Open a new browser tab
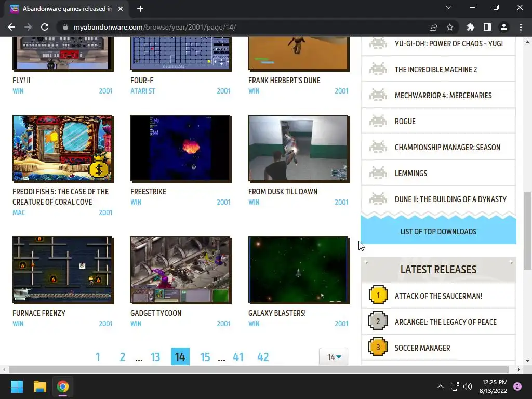This screenshot has height=399, width=532. point(140,9)
